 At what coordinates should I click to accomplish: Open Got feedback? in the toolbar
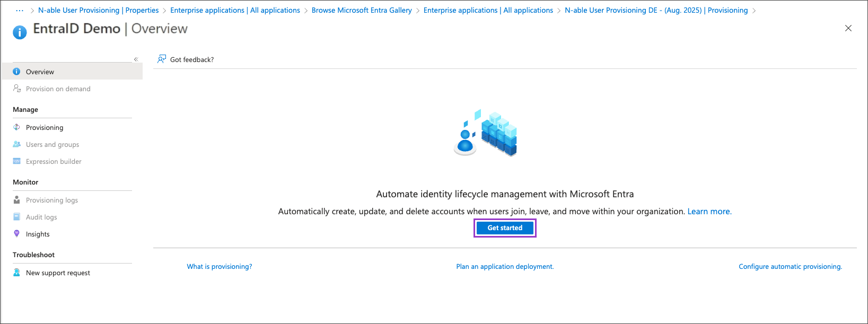tap(186, 59)
